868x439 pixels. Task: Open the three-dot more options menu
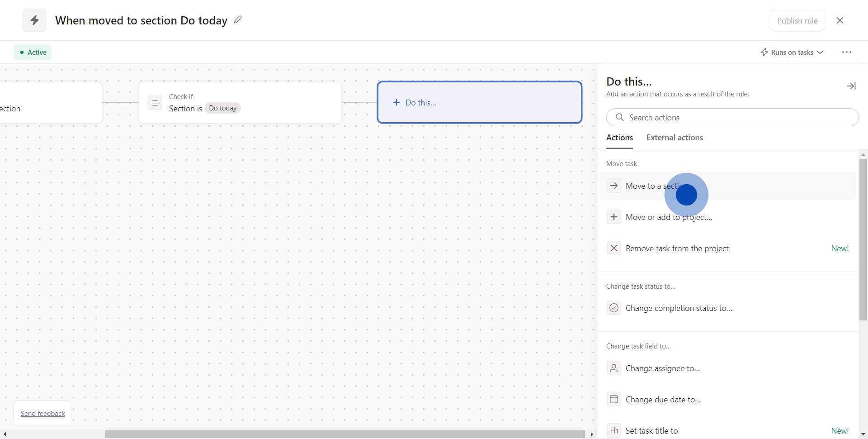click(846, 52)
